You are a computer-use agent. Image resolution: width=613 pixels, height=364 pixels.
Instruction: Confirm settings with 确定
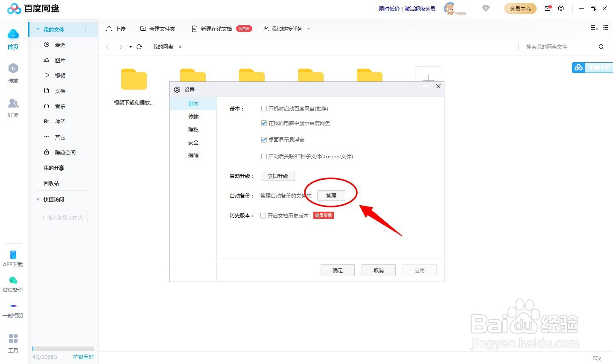coord(338,270)
